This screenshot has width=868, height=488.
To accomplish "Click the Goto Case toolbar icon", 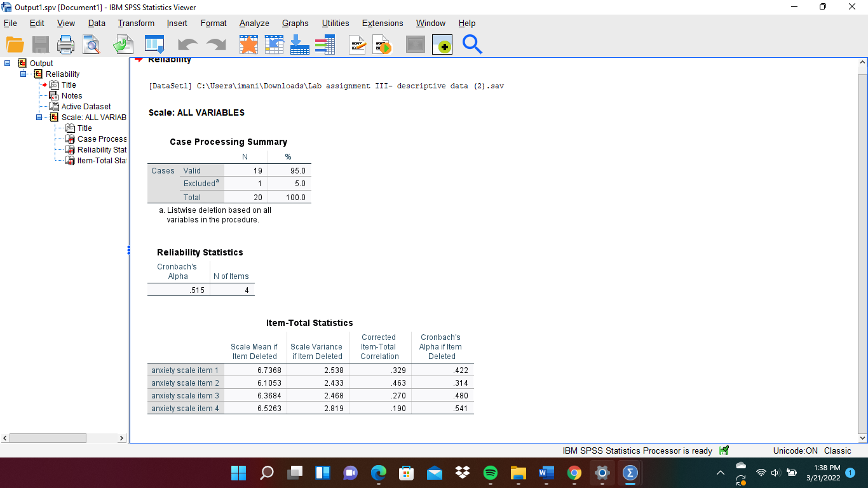I will pyautogui.click(x=274, y=45).
